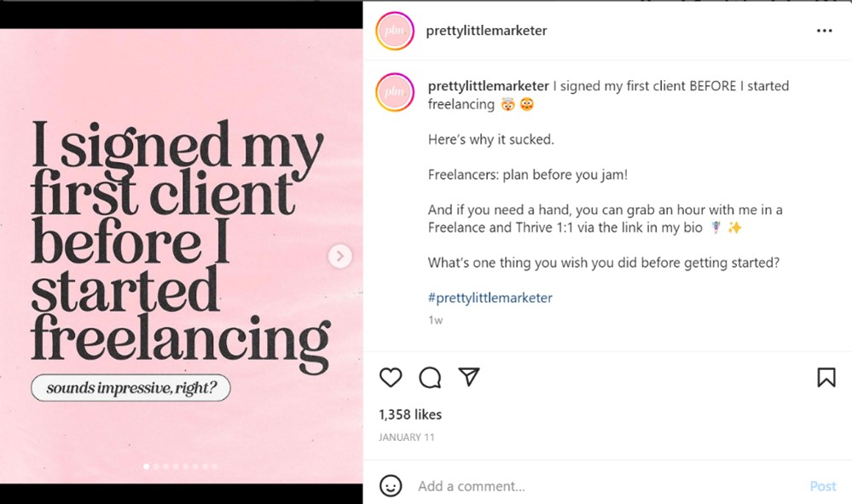Advance the carousel using the next arrow
This screenshot has height=504, width=852.
339,256
